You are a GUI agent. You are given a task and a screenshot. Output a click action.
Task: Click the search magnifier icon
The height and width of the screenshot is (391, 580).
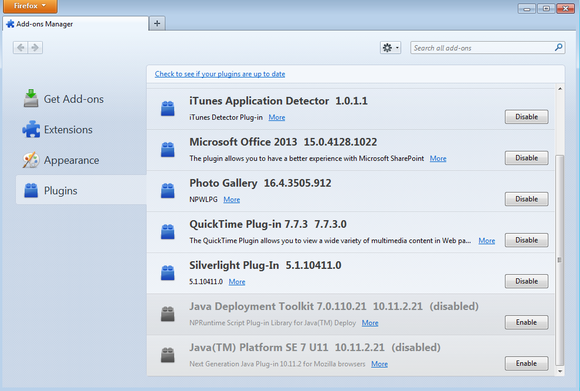[559, 47]
